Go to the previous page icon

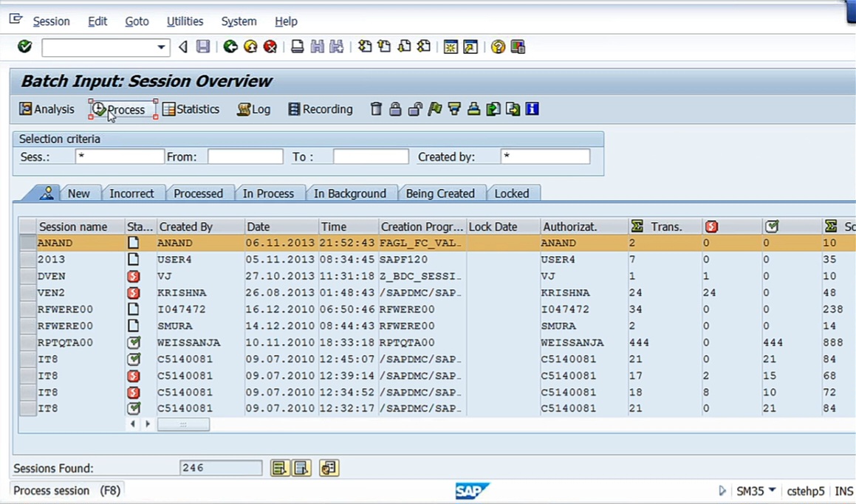(x=384, y=47)
